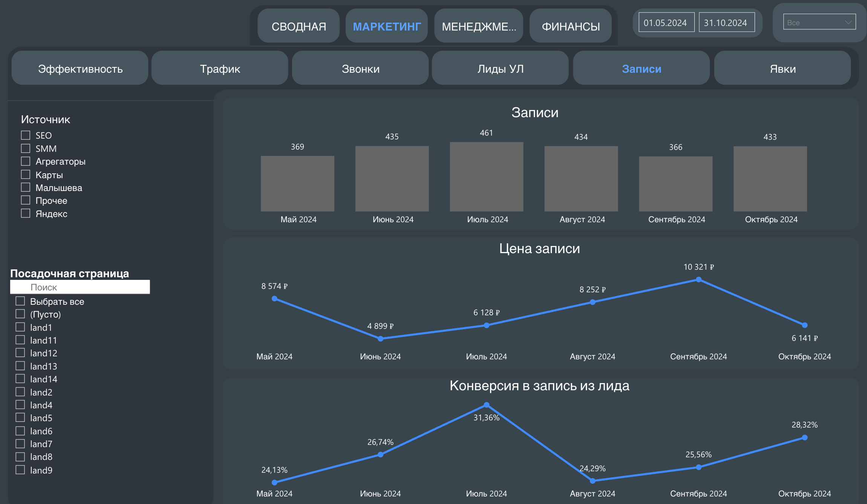Open the ФИНАНСЫ section tab
This screenshot has width=867, height=504.
coord(570,26)
